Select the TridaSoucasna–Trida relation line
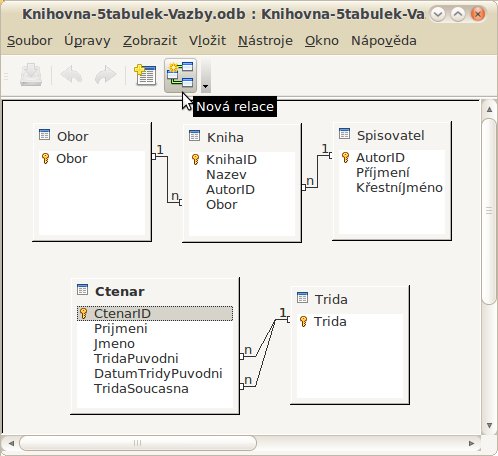 pyautogui.click(x=265, y=353)
